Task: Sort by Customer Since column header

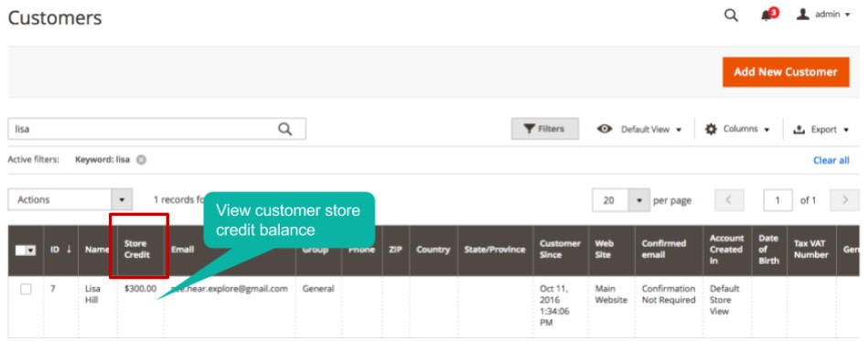Action: pos(560,250)
